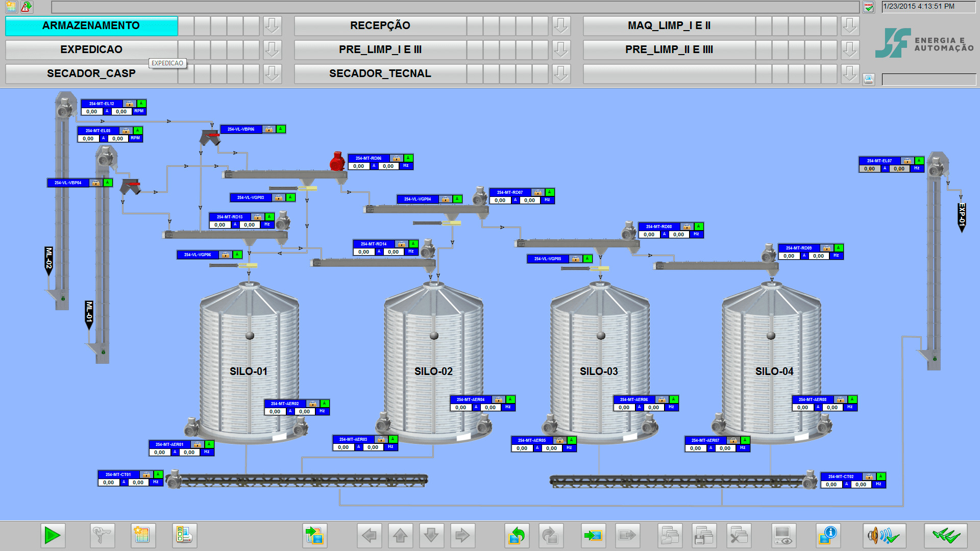Expand the ARMAZENAMENTO down-arrow dropdown

(x=272, y=26)
